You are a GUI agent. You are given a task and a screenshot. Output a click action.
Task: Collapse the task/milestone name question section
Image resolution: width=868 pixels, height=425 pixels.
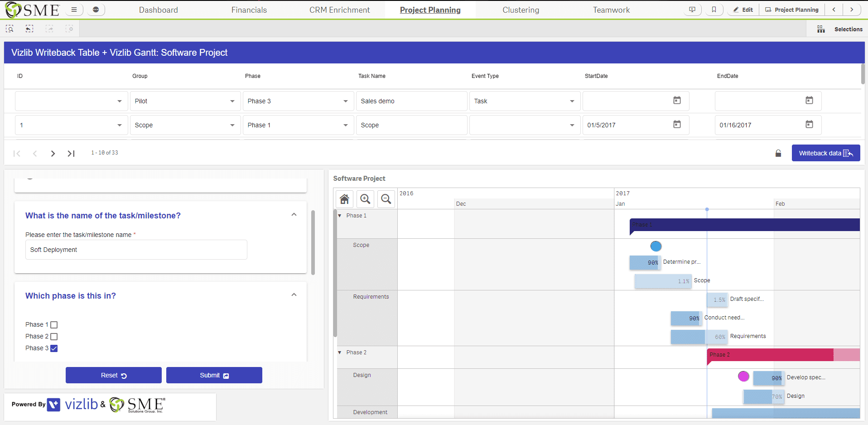[x=294, y=215]
